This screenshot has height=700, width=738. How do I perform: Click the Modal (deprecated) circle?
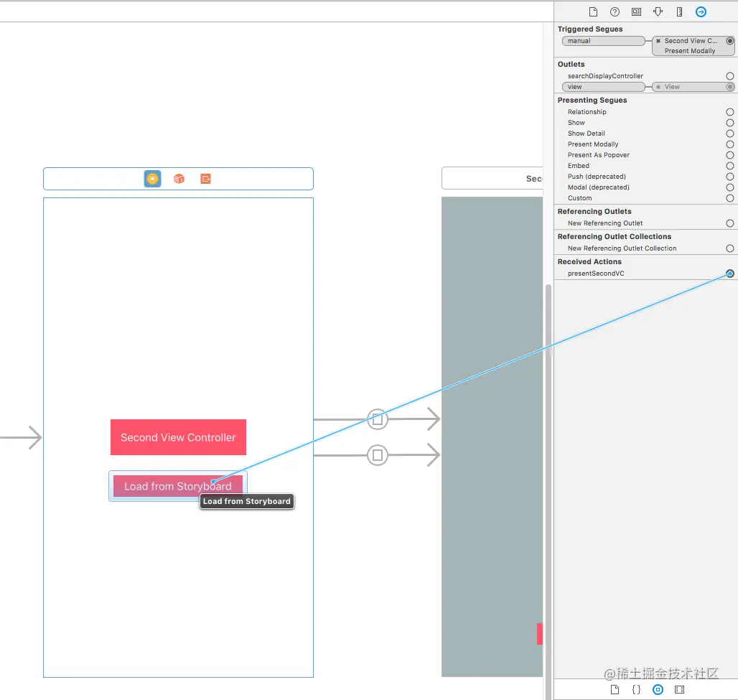(729, 187)
